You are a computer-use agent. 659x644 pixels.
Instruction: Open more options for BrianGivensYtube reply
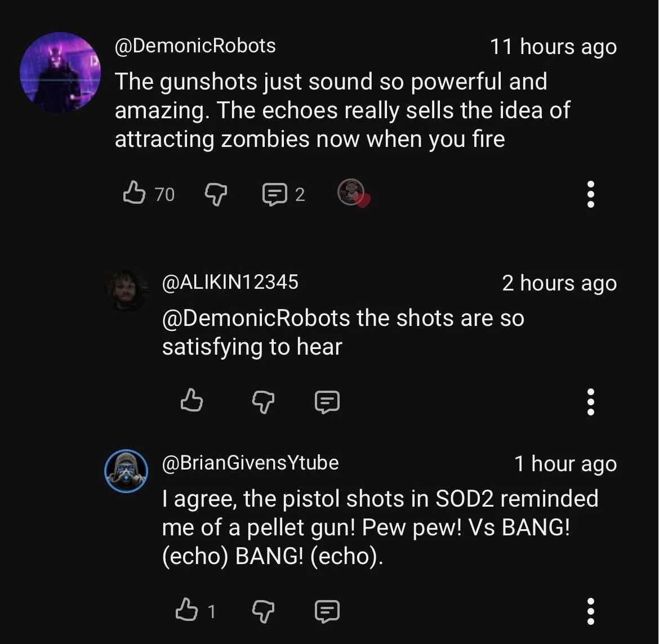point(590,611)
